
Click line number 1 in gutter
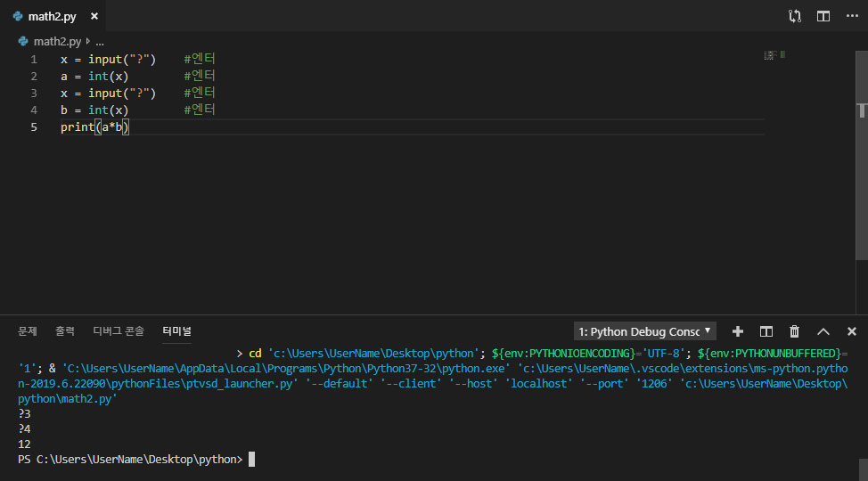tap(34, 59)
